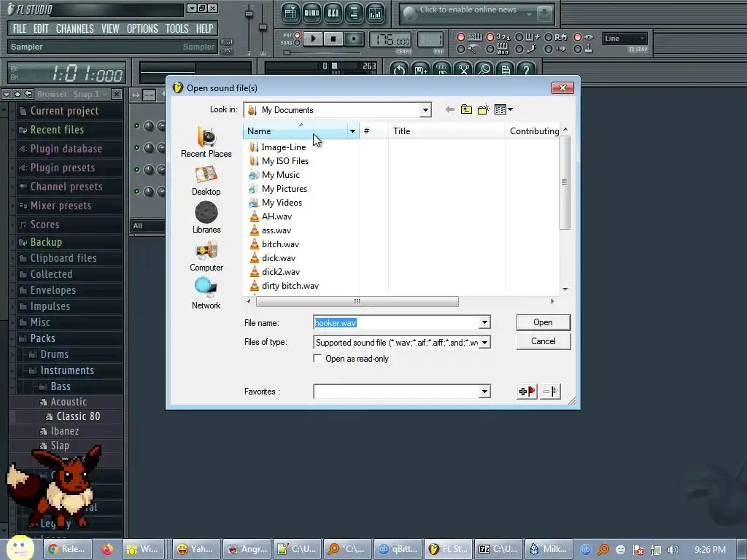Open the Mixer window icon
Image resolution: width=747 pixels, height=560 pixels.
376,13
